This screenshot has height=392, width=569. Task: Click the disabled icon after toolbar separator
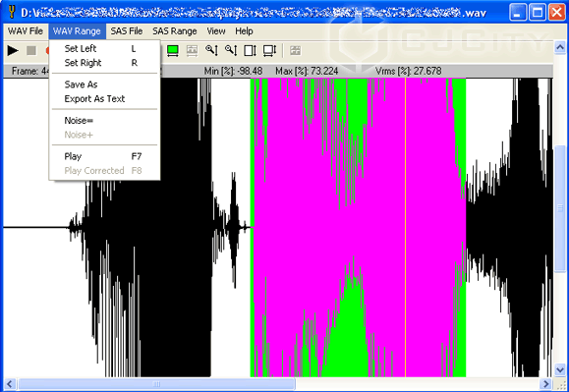point(295,50)
